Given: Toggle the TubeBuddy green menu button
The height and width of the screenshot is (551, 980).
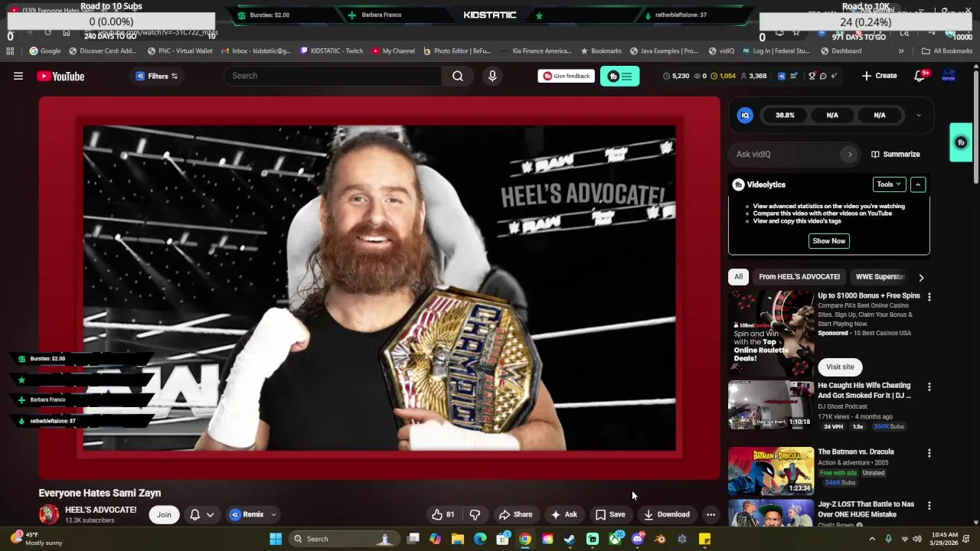Looking at the screenshot, I should [619, 76].
